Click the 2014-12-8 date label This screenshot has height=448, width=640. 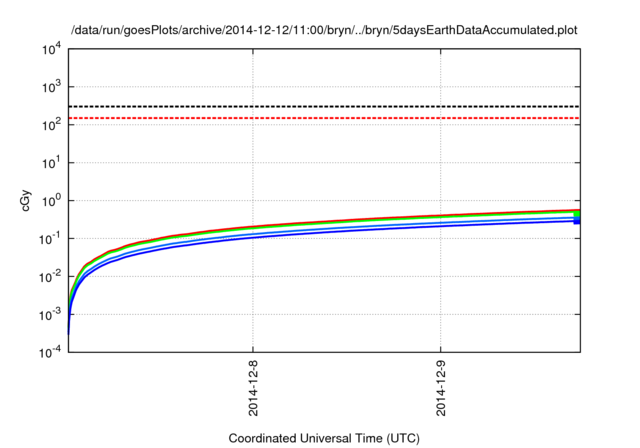253,388
